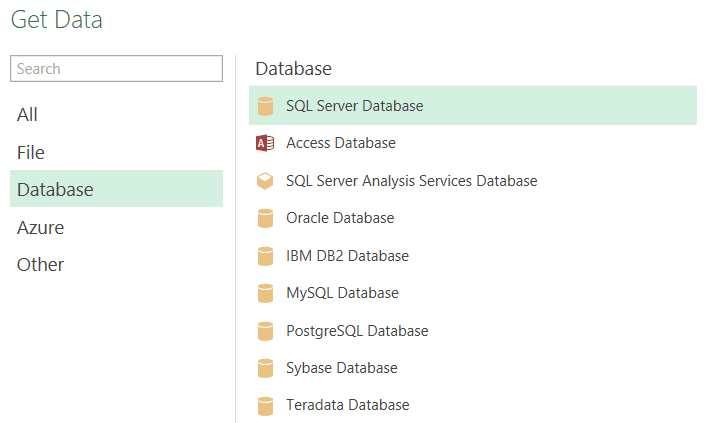Focus the Search input box
Viewport: 708px width, 423px height.
point(116,69)
